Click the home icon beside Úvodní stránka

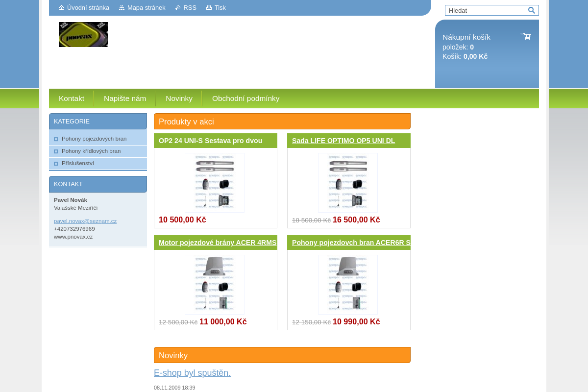61,8
